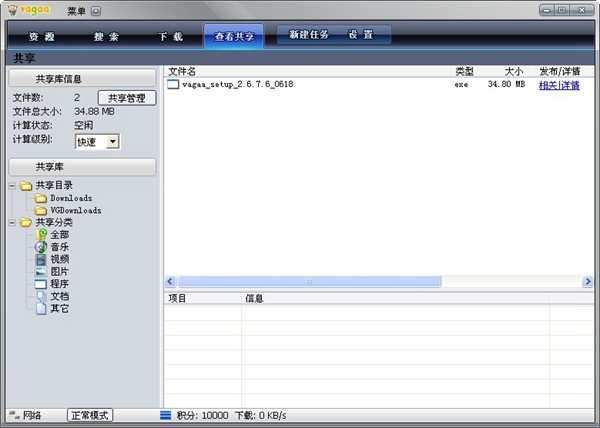Click the 网络 network status icon

[14, 415]
